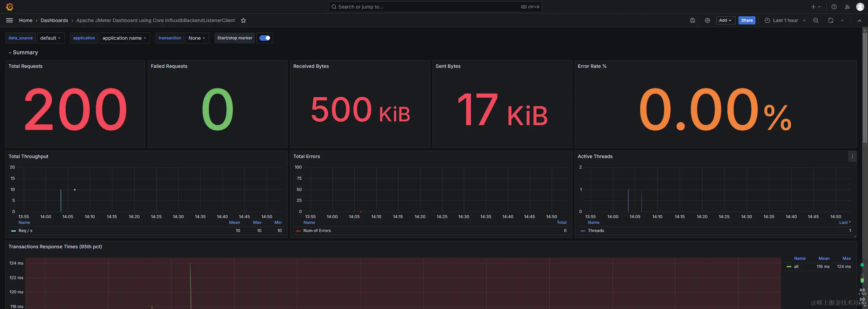
Task: Enable the Start/stop marker toggle
Action: click(x=264, y=38)
